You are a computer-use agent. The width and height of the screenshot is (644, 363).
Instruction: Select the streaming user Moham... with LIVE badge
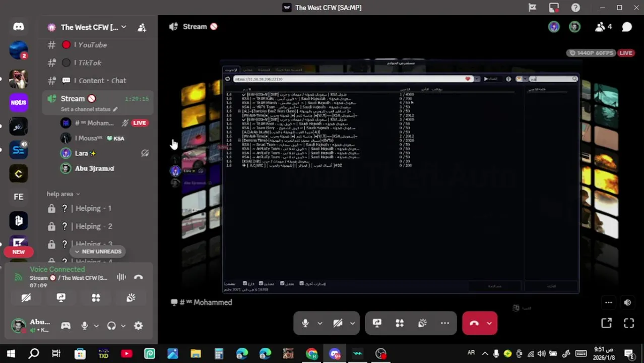[x=103, y=123]
